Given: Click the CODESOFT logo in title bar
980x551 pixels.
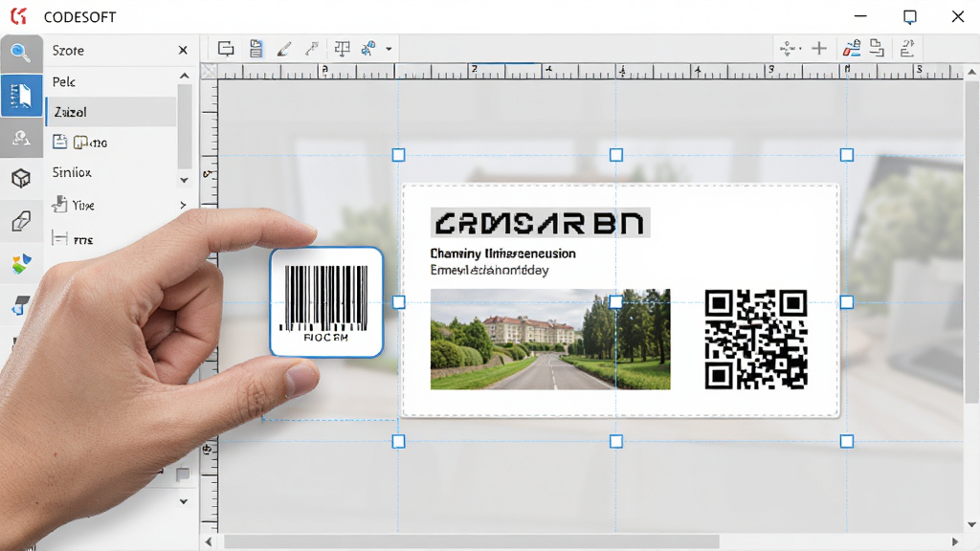Looking at the screenshot, I should click(x=19, y=16).
